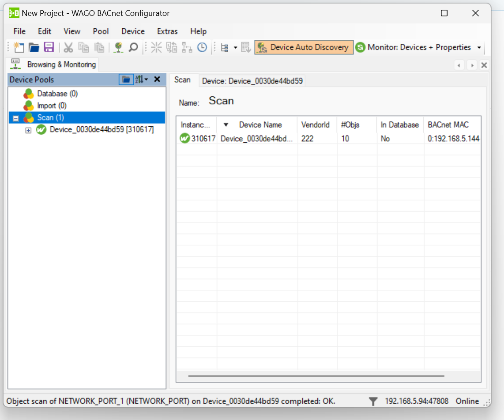The height and width of the screenshot is (420, 504).
Task: Click the 192.168.5.94:47808 status entry
Action: 417,401
